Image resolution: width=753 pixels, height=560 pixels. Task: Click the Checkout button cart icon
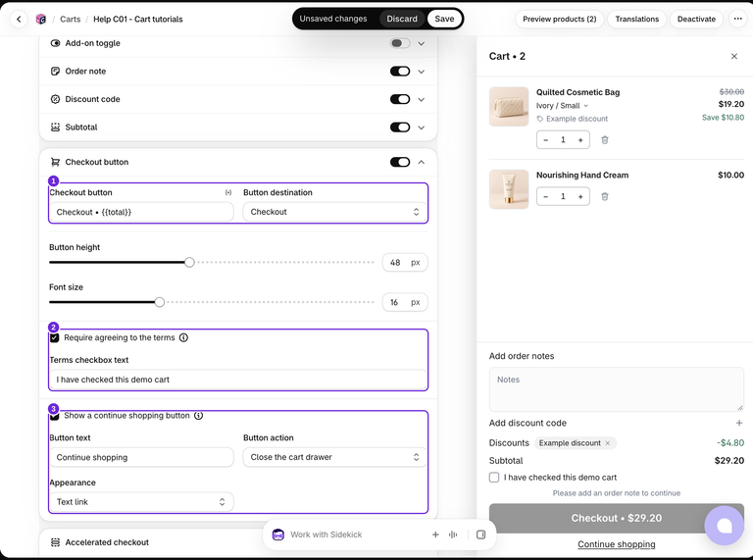[55, 162]
